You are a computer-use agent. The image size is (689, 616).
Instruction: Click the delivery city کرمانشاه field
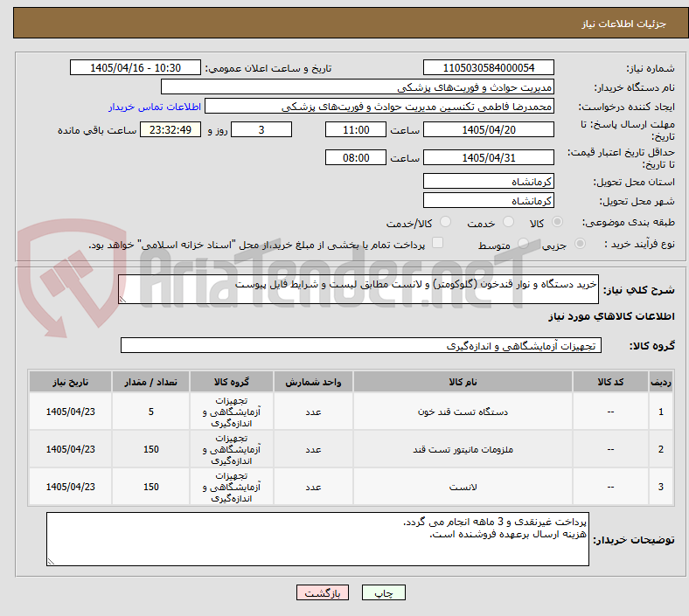489,200
